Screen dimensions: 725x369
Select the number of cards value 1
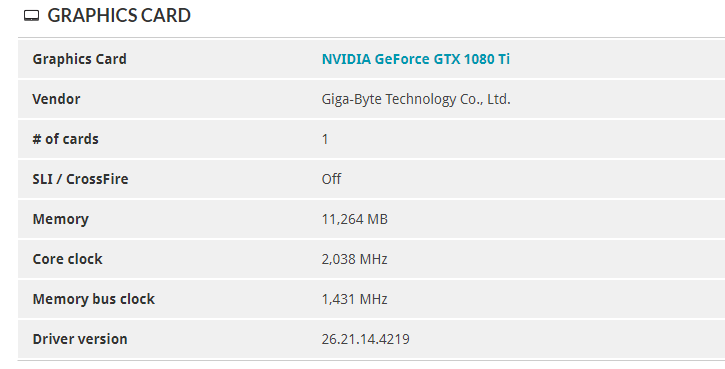pos(325,139)
